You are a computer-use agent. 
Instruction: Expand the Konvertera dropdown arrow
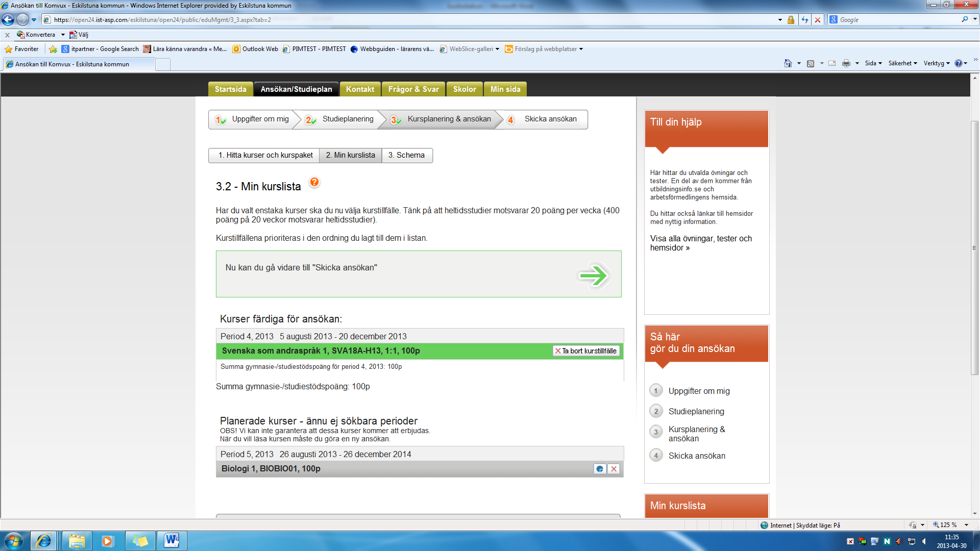click(63, 35)
